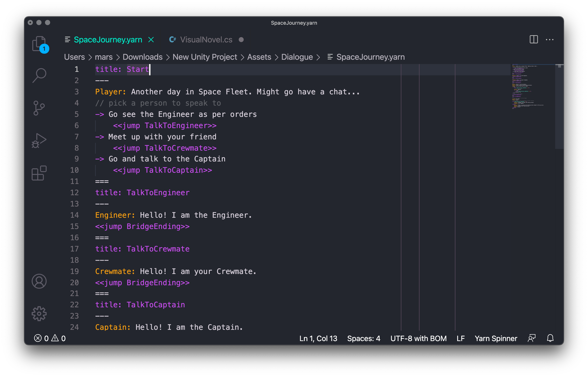The width and height of the screenshot is (588, 377).
Task: Select Yarn Spinner language mode
Action: (496, 338)
